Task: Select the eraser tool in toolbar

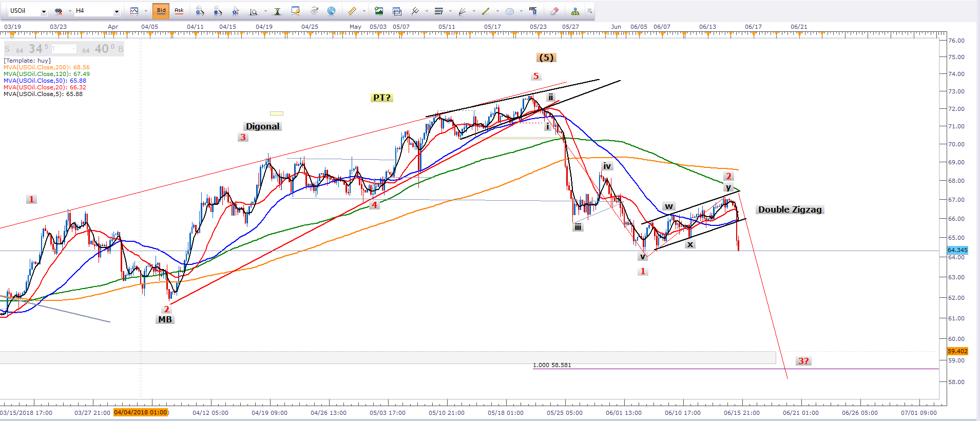Action: pyautogui.click(x=554, y=11)
